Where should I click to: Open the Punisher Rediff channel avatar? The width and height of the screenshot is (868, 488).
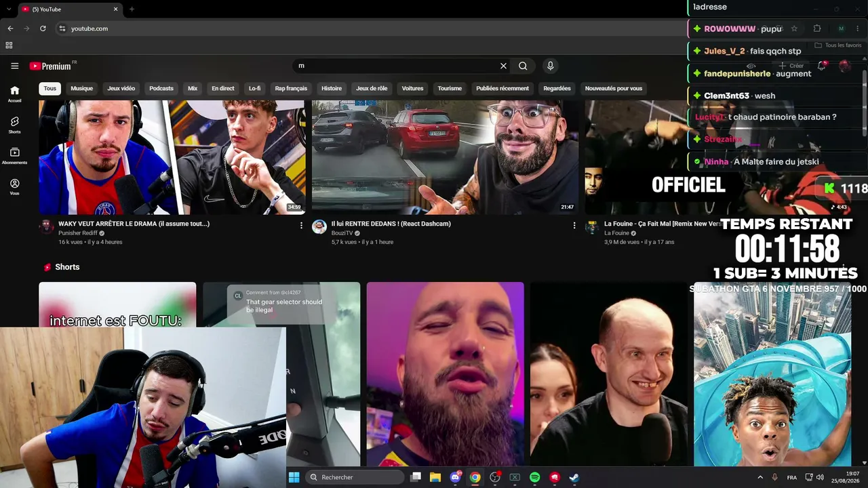tap(47, 226)
